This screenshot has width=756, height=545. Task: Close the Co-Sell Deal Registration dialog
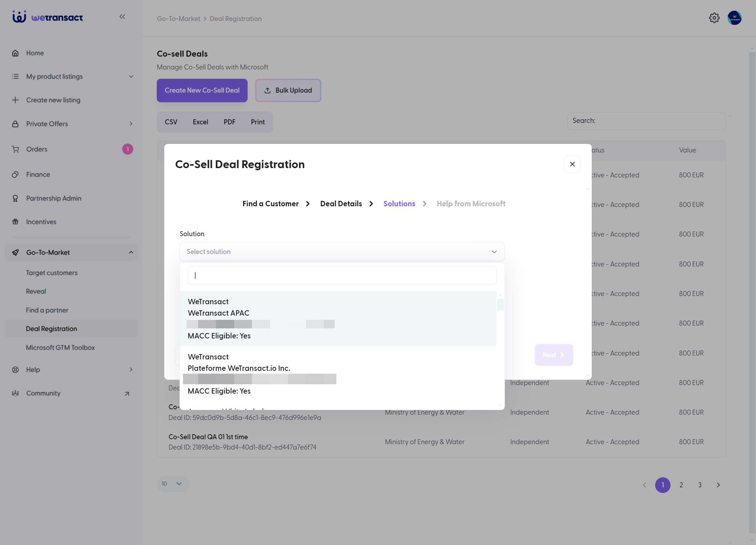[572, 164]
